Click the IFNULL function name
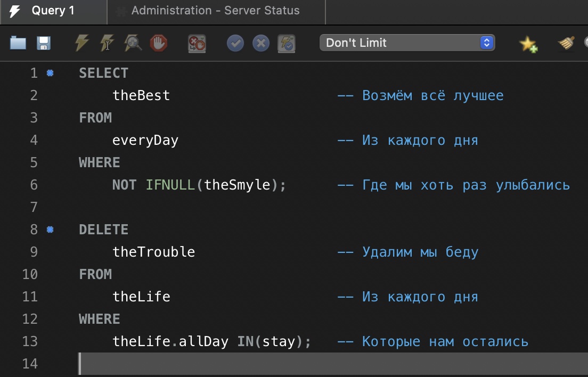 pyautogui.click(x=170, y=185)
